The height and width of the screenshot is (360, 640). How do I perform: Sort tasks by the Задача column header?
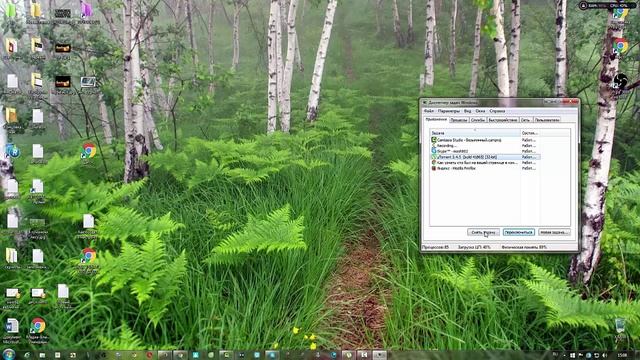pyautogui.click(x=475, y=133)
